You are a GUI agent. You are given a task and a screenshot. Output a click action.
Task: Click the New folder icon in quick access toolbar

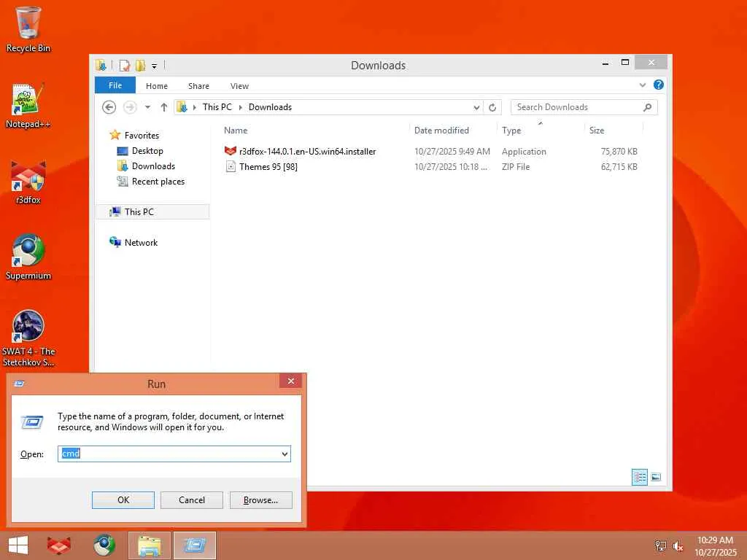click(x=140, y=65)
